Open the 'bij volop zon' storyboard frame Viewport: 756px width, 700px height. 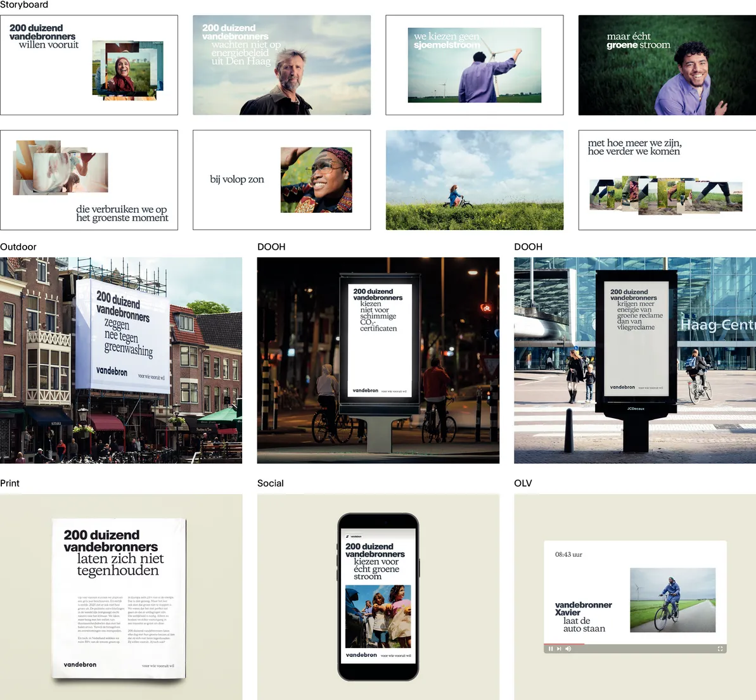(x=281, y=180)
